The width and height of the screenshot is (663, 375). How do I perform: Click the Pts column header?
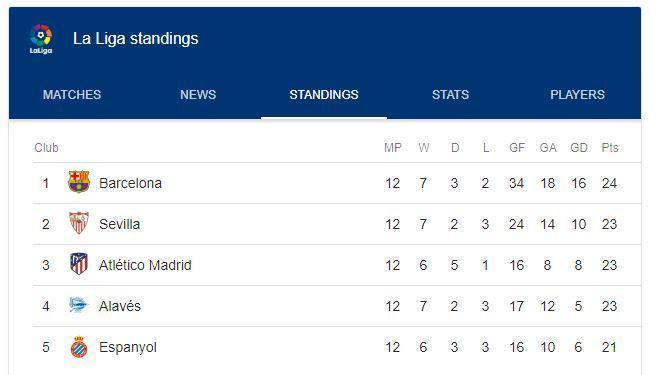click(610, 148)
